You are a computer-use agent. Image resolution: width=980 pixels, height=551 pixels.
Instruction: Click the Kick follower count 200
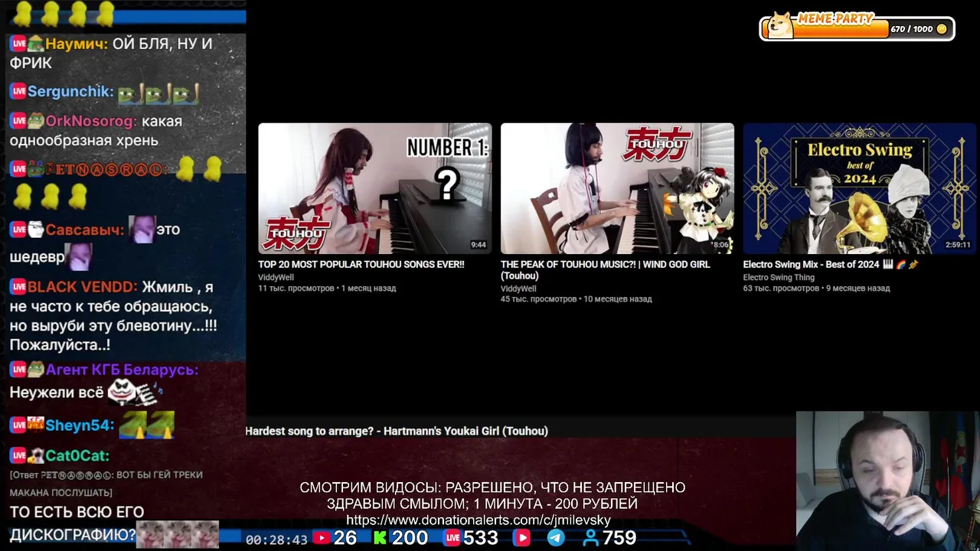pyautogui.click(x=410, y=538)
